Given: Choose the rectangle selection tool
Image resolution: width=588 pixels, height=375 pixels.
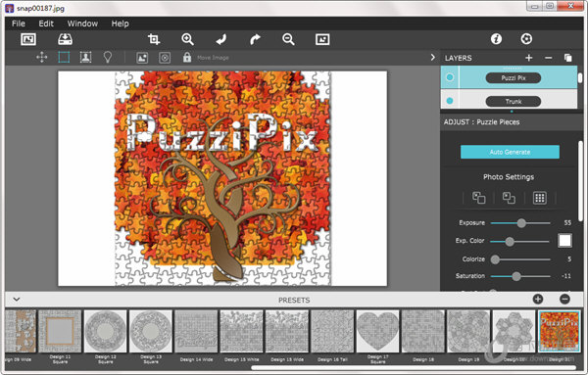Looking at the screenshot, I should pos(64,58).
